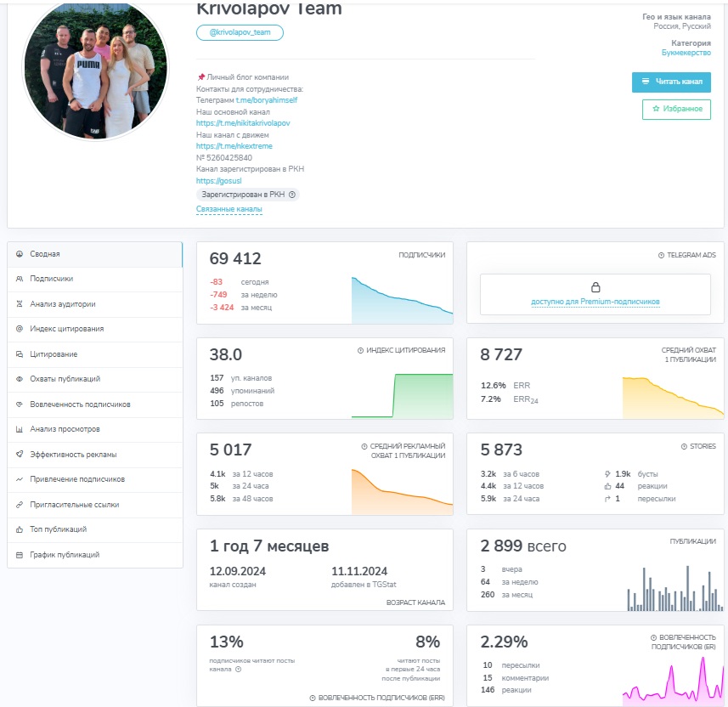The height and width of the screenshot is (707, 728).
Task: Click the info icon next to 'Индекс цитирования' header
Action: point(360,350)
